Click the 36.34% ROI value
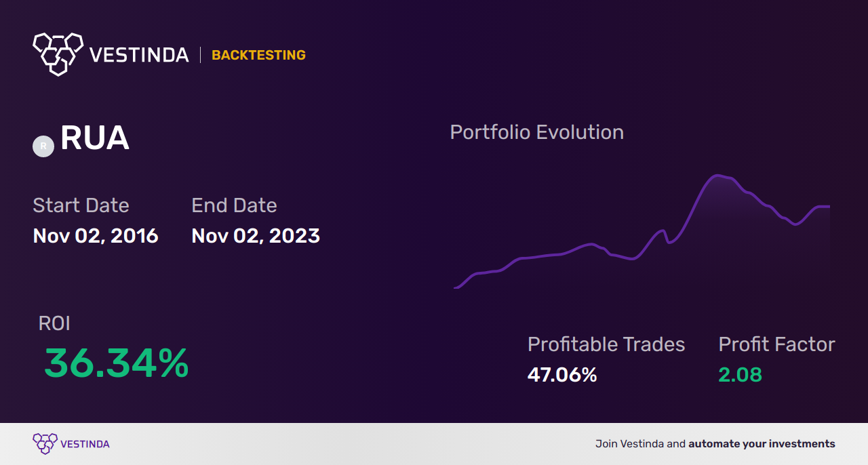 [x=116, y=363]
